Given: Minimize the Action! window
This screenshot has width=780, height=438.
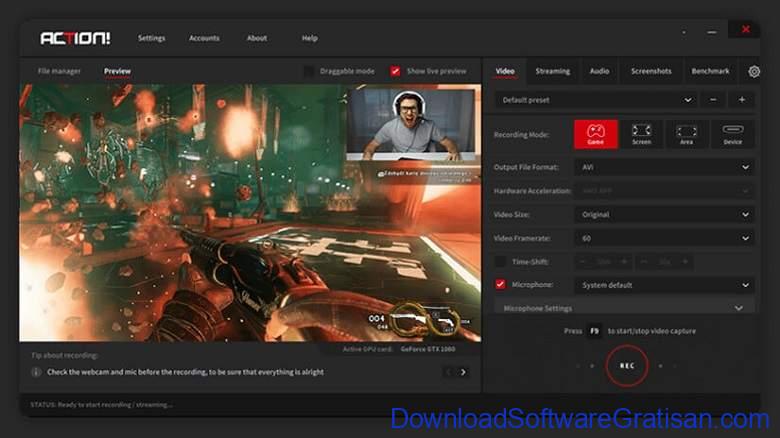Looking at the screenshot, I should (712, 32).
